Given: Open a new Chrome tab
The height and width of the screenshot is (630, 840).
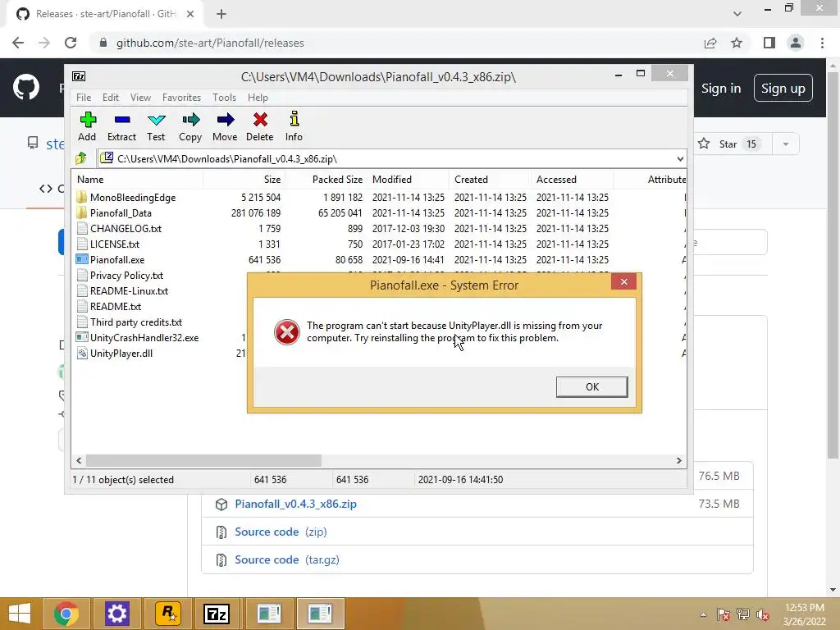Looking at the screenshot, I should [x=221, y=14].
